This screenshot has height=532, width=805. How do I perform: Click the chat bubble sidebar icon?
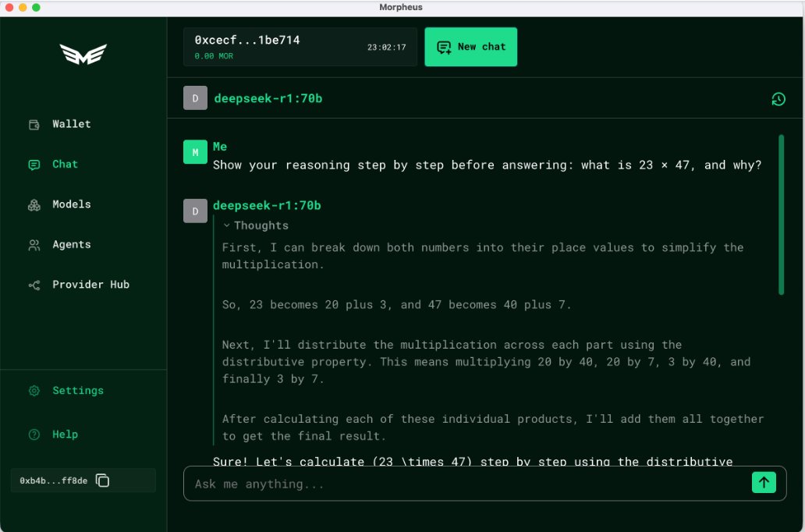point(34,165)
